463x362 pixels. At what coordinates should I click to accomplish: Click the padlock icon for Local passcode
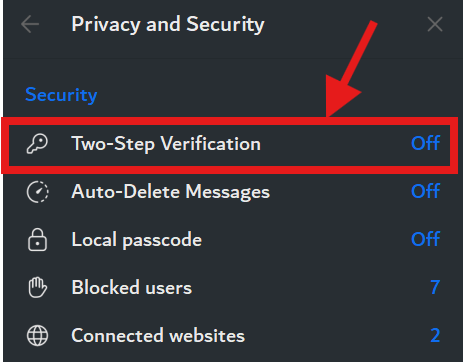click(37, 240)
